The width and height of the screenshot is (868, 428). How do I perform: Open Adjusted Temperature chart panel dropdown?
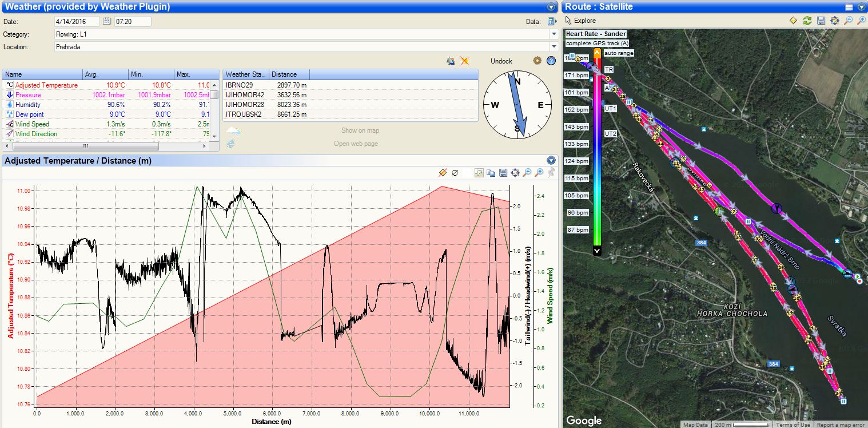pos(551,161)
